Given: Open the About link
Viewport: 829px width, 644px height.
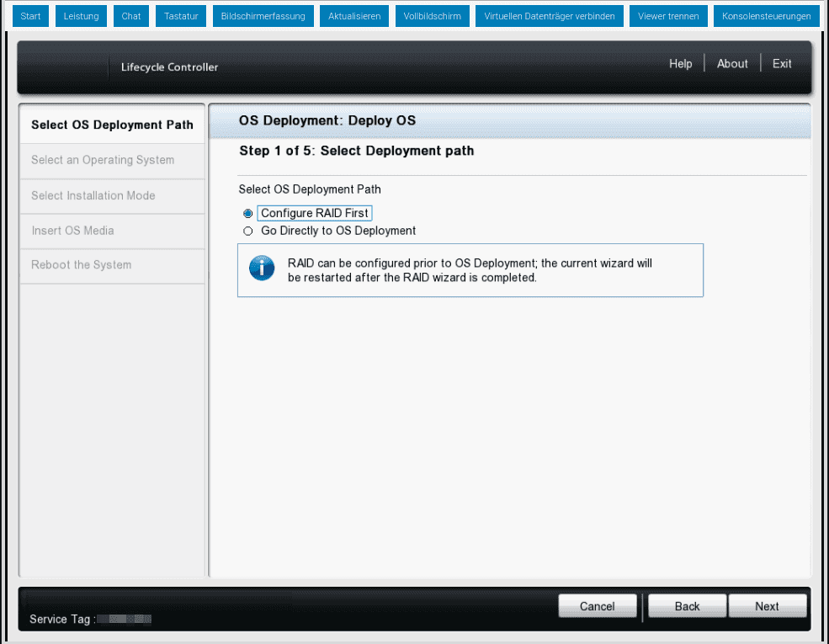Looking at the screenshot, I should pos(732,63).
